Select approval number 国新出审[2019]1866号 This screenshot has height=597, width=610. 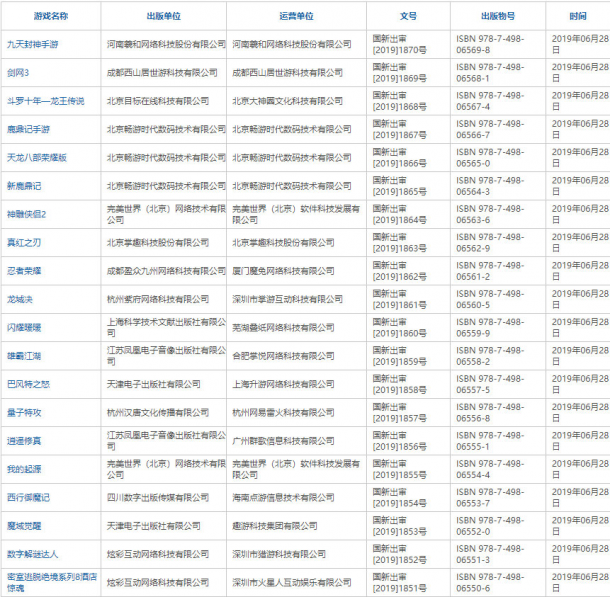[400, 158]
